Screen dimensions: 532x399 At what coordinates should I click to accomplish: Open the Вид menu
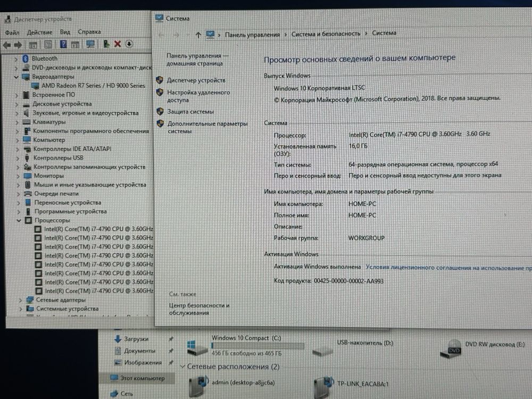coord(65,32)
